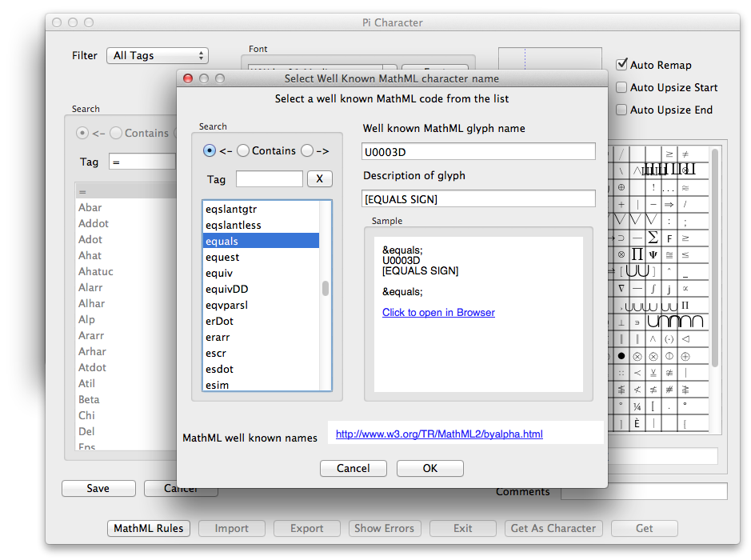Image resolution: width=751 pixels, height=560 pixels.
Task: Pick the È letter glyph
Action: pos(637,423)
